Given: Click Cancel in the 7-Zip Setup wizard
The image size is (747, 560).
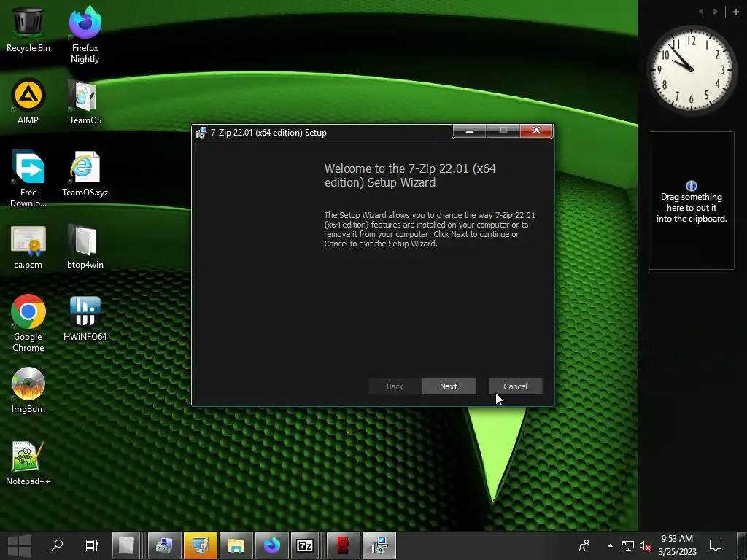Looking at the screenshot, I should [515, 386].
